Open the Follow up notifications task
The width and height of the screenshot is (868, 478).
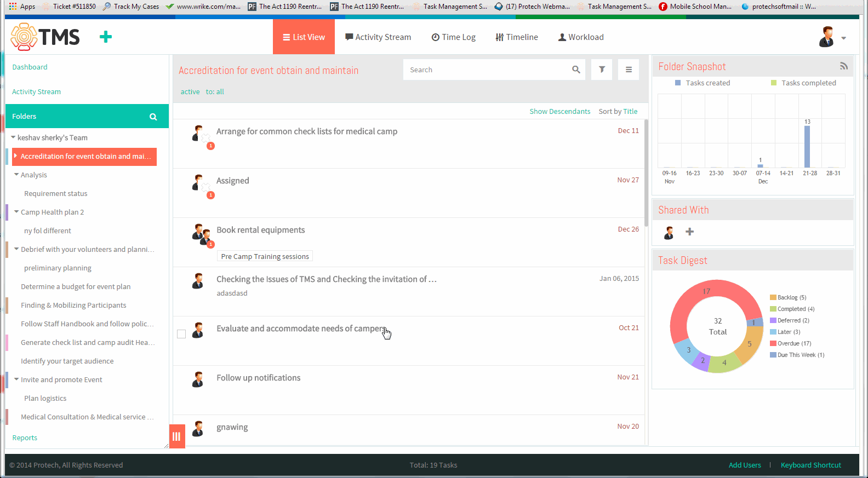click(258, 378)
